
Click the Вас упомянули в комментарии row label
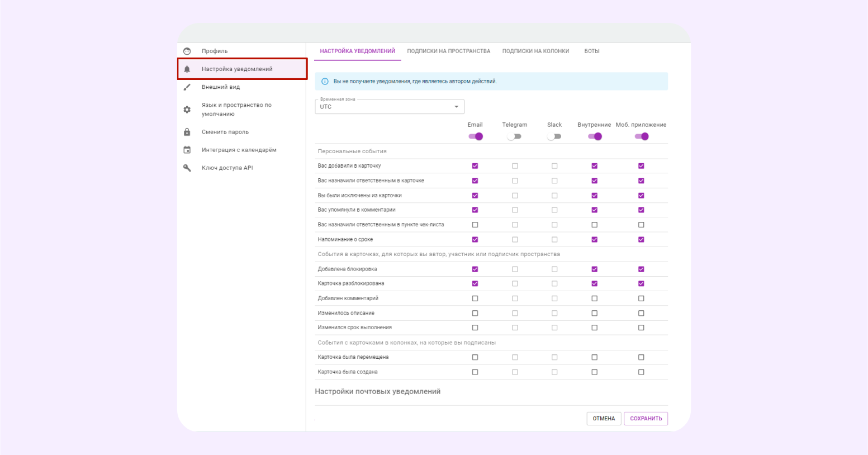[357, 210]
